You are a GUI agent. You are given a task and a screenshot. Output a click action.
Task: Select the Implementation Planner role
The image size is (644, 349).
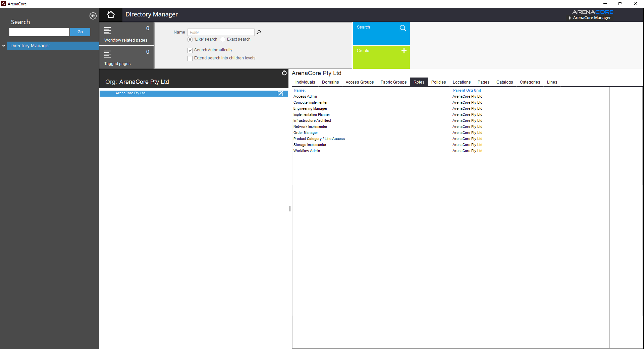pos(312,114)
